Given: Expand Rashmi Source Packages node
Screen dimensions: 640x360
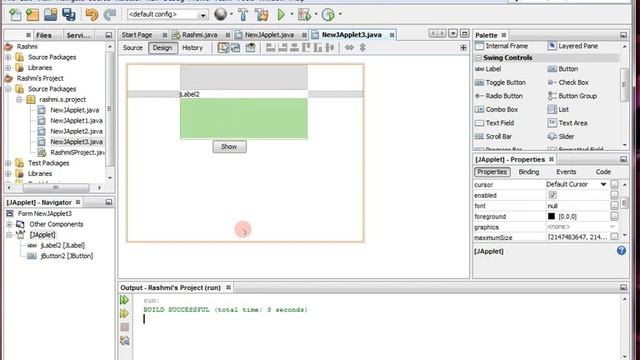Looking at the screenshot, I should (x=8, y=57).
